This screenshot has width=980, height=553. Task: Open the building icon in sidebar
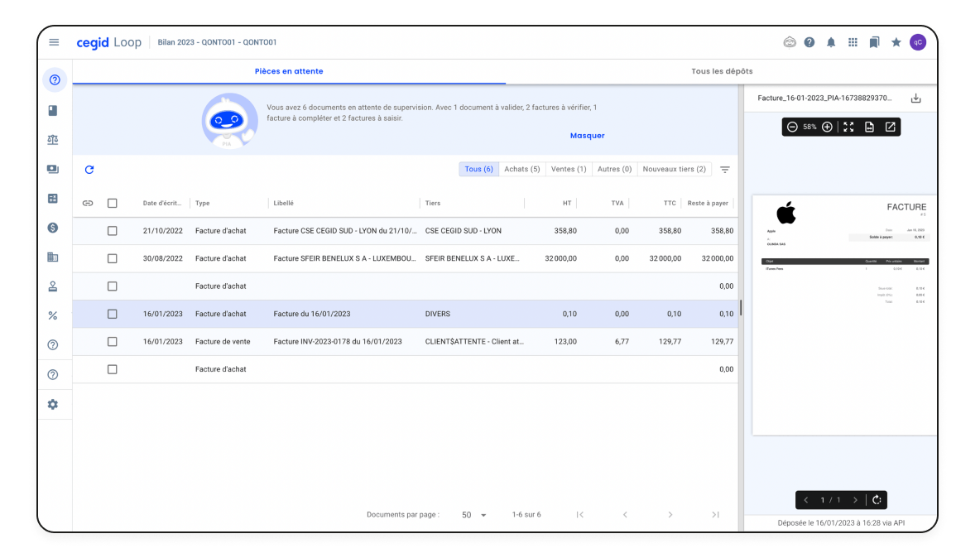tap(53, 257)
